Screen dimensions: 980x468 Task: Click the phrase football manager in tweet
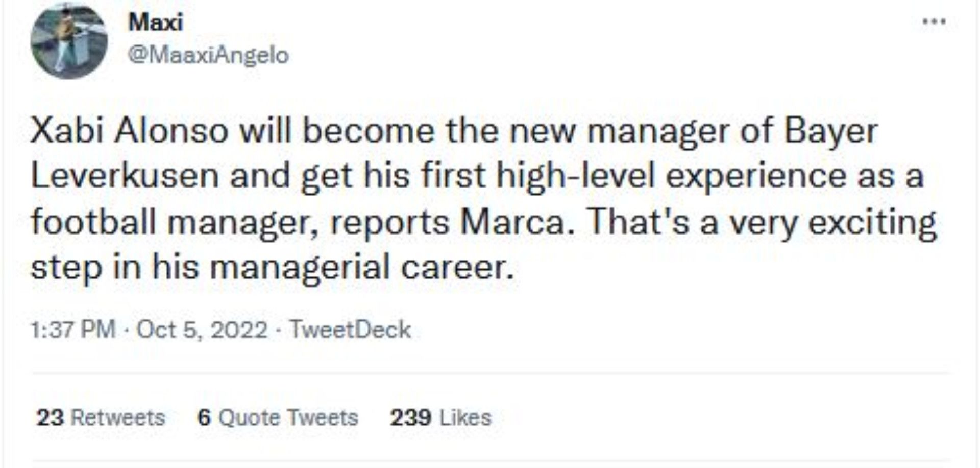coord(170,222)
